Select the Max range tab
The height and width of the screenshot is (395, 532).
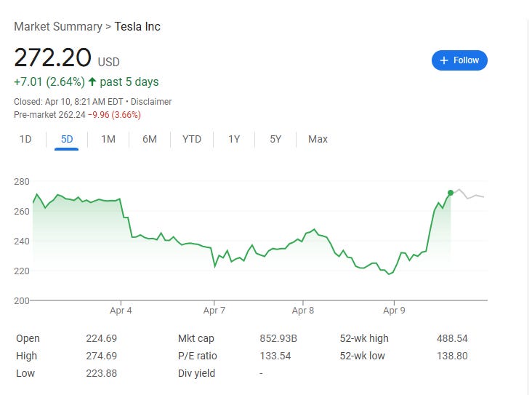(318, 139)
